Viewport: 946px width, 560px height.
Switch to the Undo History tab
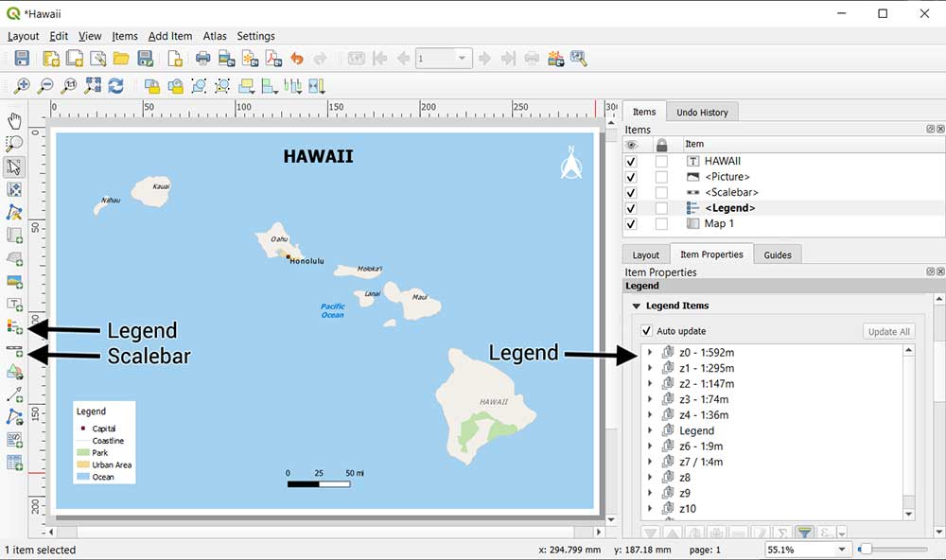click(x=702, y=113)
